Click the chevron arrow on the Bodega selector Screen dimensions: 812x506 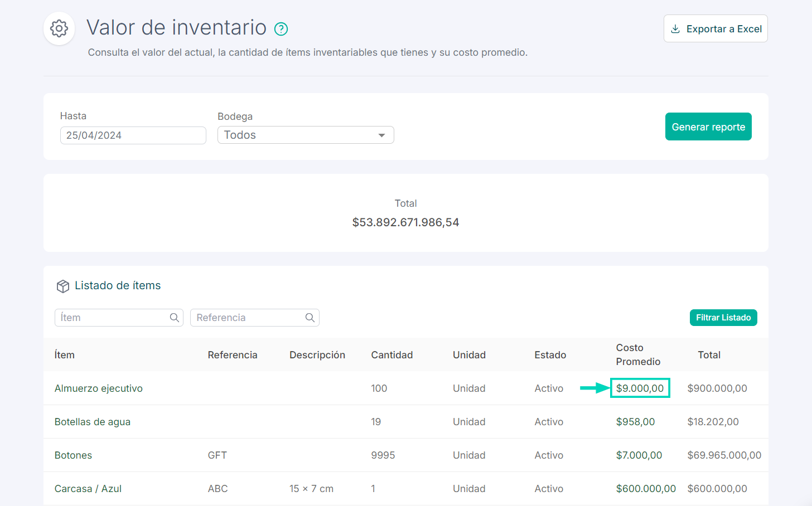[x=381, y=135]
